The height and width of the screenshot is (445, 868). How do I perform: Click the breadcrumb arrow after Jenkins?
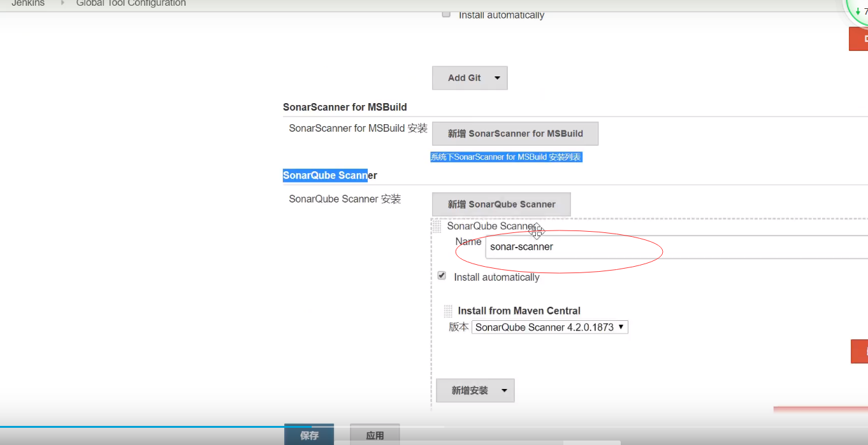tap(62, 3)
